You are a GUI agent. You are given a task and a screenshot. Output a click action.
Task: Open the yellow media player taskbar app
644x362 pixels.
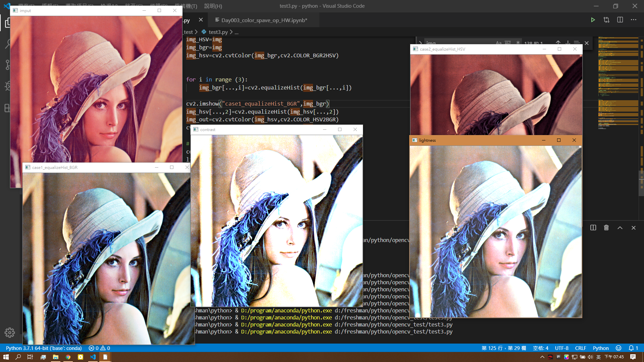coord(80,357)
